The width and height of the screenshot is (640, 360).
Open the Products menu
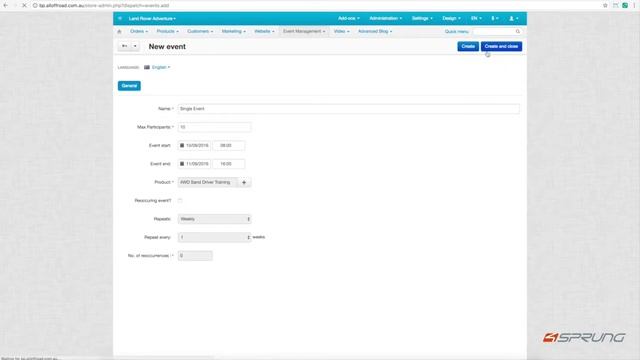167,31
